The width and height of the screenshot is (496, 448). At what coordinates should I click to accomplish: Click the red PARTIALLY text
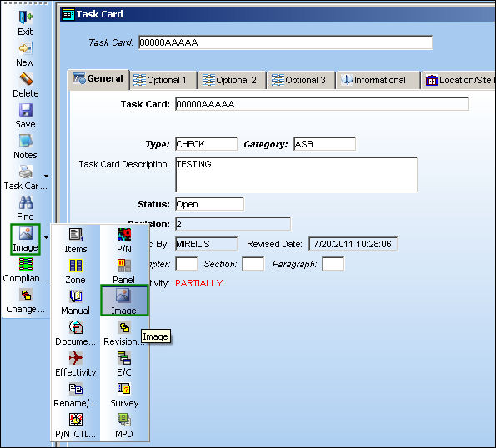pyautogui.click(x=199, y=283)
